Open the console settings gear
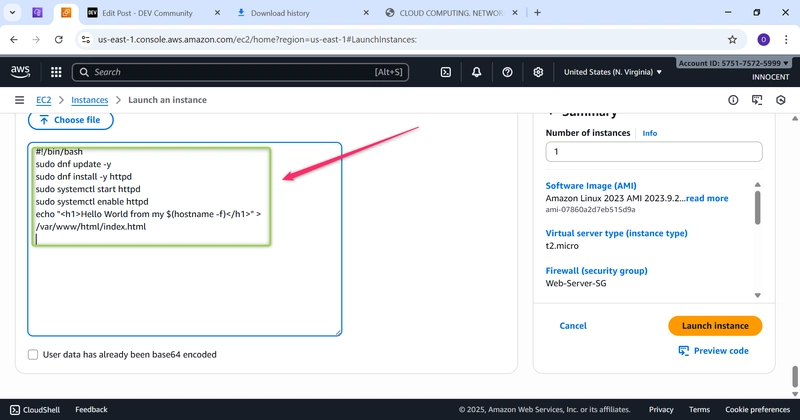Image resolution: width=800 pixels, height=420 pixels. (538, 72)
